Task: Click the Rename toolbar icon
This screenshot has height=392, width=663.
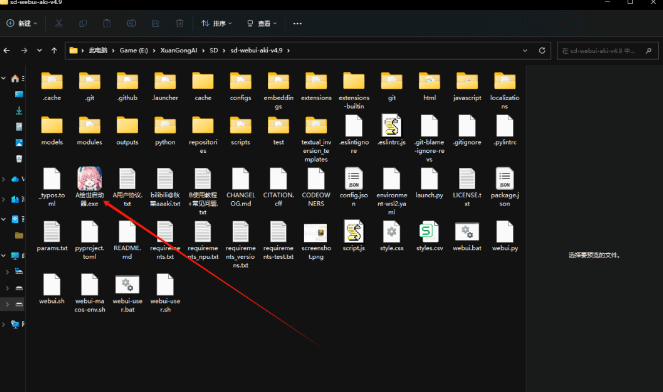Action: [x=132, y=23]
